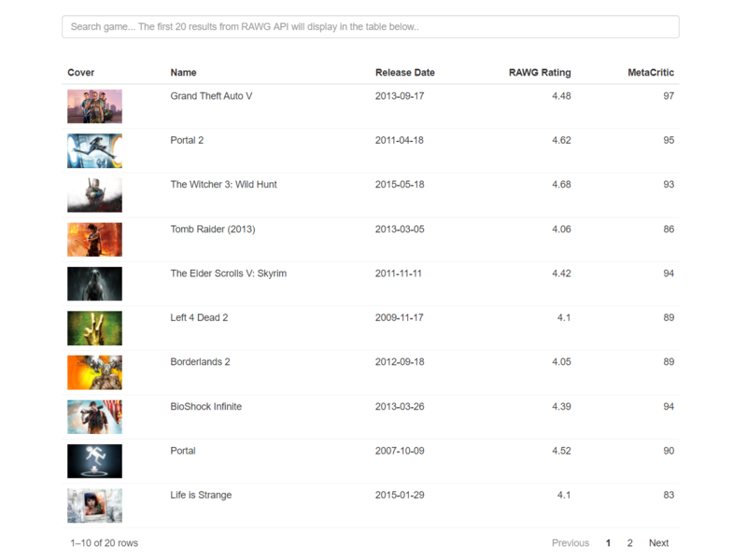The image size is (747, 560).
Task: Click release date 2013-03-26
Action: point(400,407)
